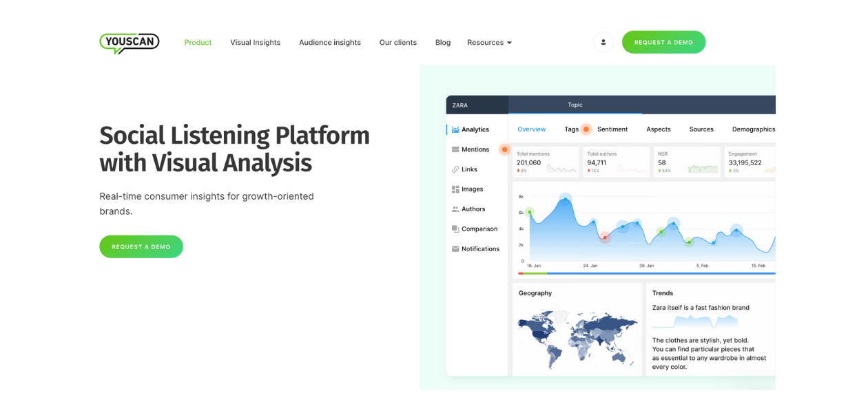The width and height of the screenshot is (868, 413).
Task: Click the sentiment color bar below chart
Action: click(x=647, y=273)
